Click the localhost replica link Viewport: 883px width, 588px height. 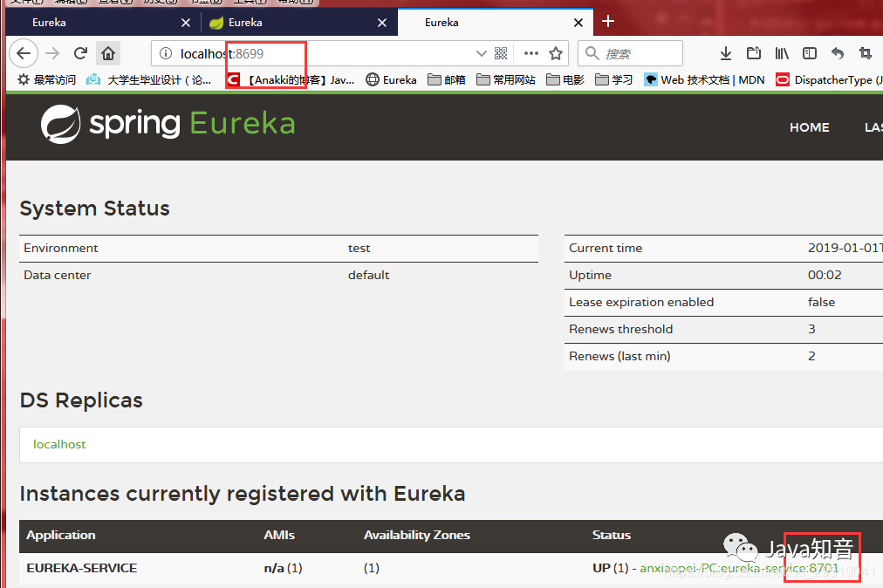pyautogui.click(x=59, y=444)
